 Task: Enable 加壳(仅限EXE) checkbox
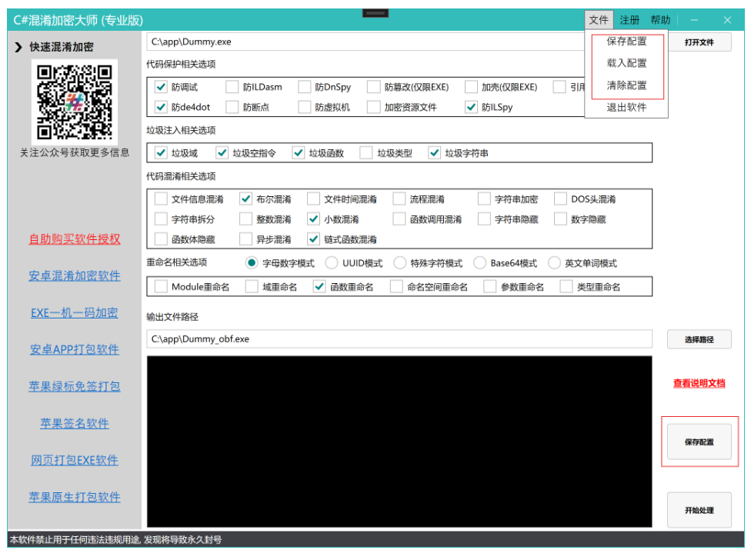tap(471, 87)
